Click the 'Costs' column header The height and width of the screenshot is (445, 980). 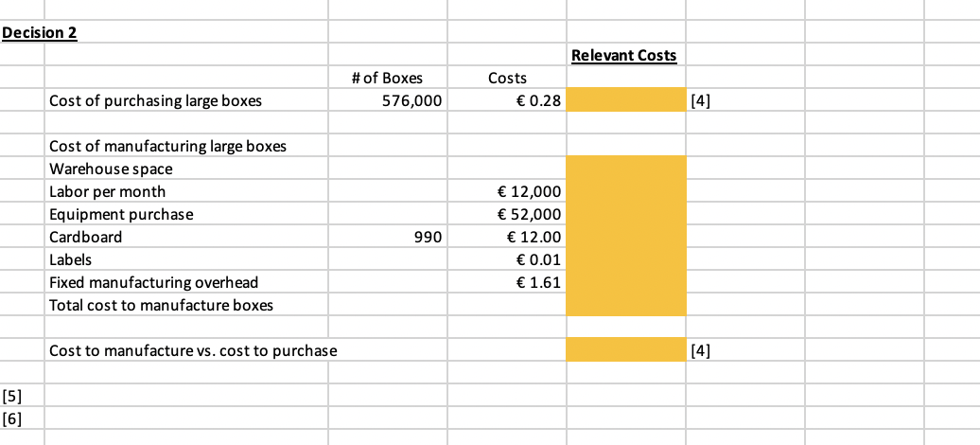(506, 78)
